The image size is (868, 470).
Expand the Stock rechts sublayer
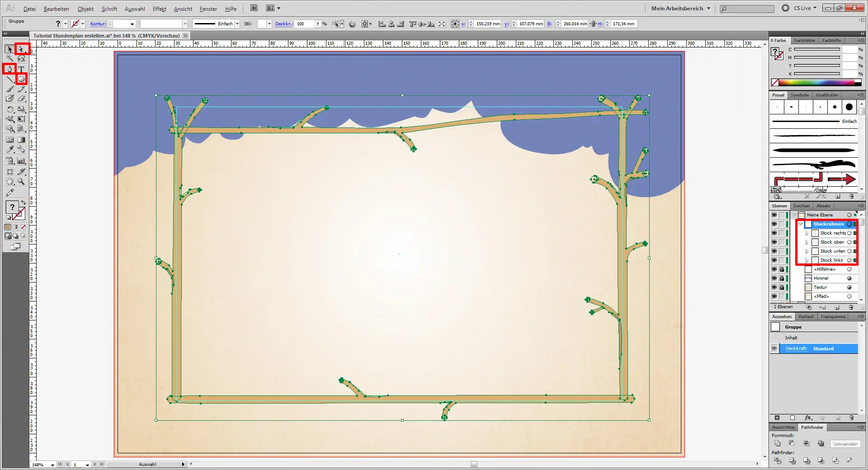click(807, 233)
